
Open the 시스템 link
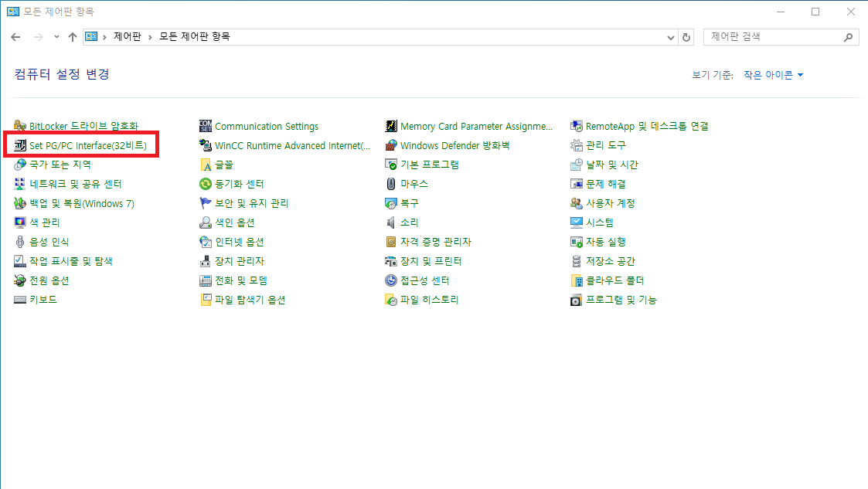pos(600,222)
